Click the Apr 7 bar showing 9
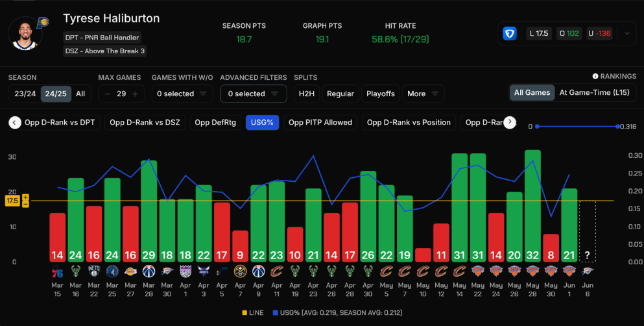This screenshot has width=644, height=326. (240, 246)
